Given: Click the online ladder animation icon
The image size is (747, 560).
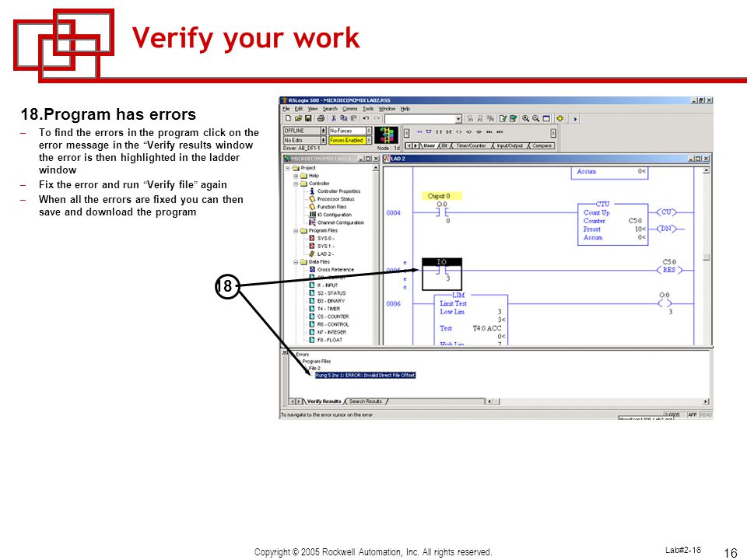Looking at the screenshot, I should tap(387, 135).
